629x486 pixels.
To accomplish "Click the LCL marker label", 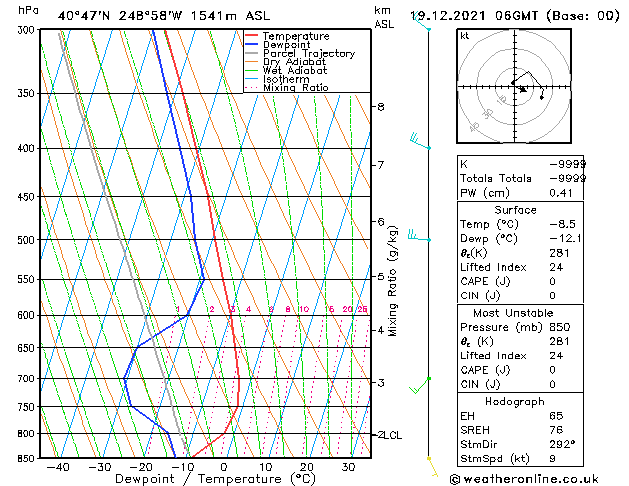I will (x=392, y=435).
